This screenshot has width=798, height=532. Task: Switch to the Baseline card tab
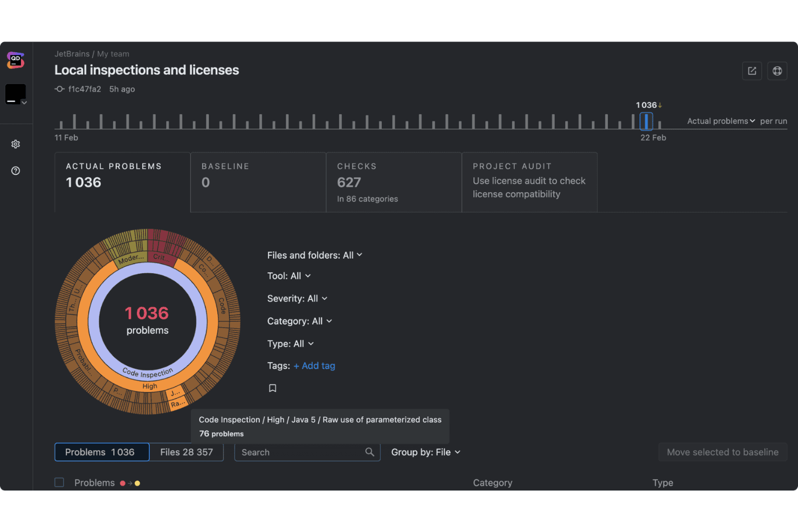pos(258,182)
